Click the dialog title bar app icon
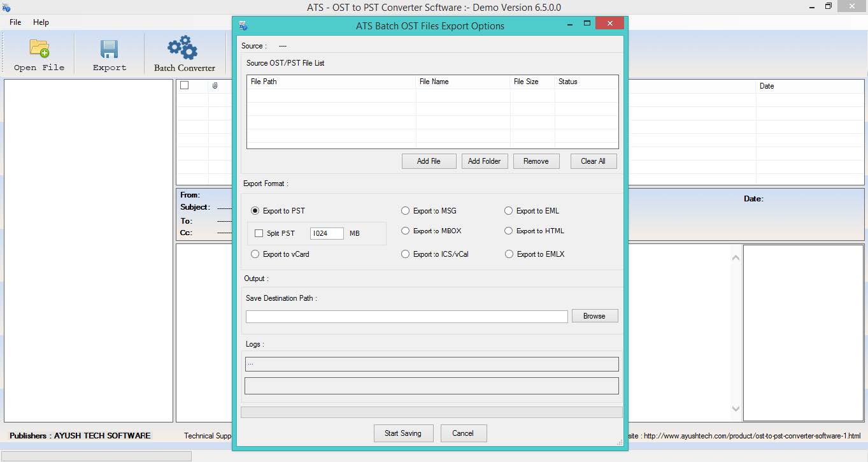The image size is (868, 462). [x=243, y=26]
